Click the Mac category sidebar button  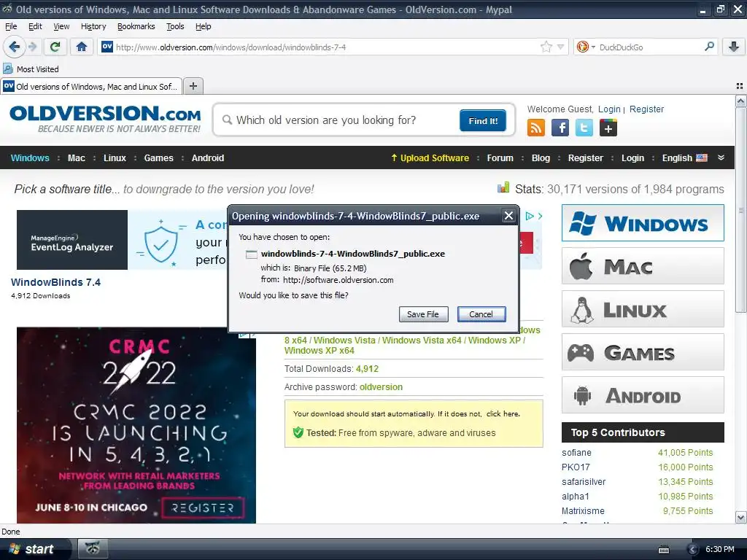(x=643, y=265)
